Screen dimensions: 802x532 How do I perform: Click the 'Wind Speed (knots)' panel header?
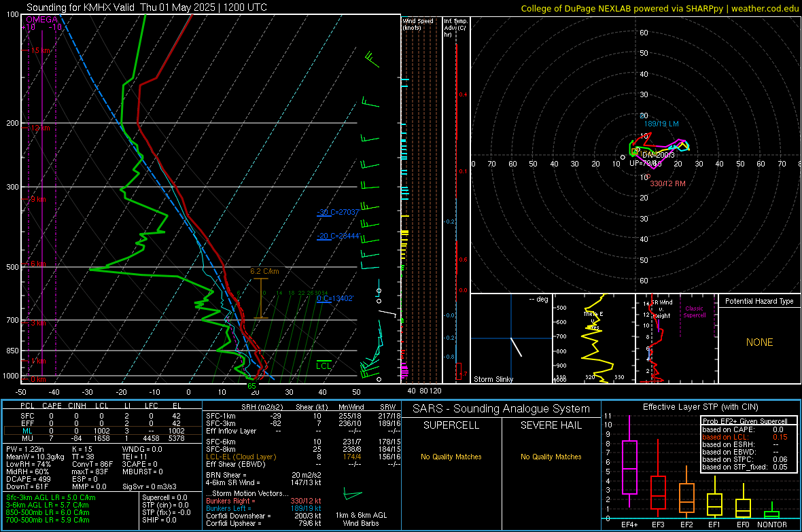pyautogui.click(x=417, y=24)
